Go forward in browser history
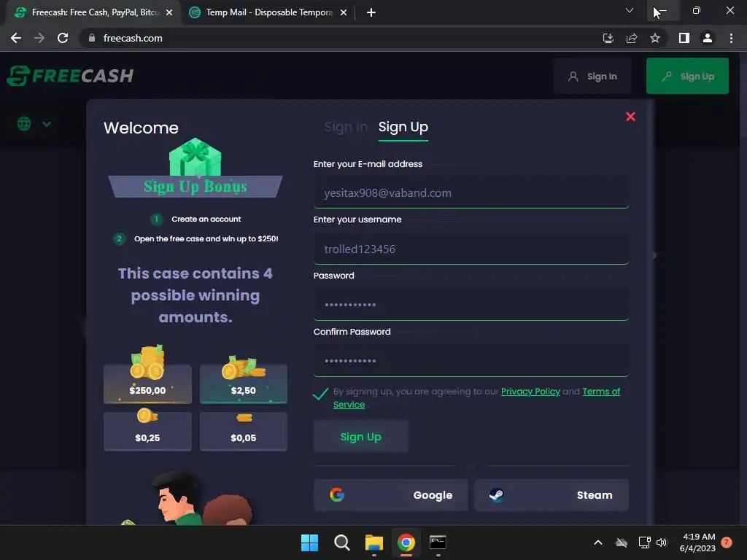This screenshot has width=747, height=560. [x=39, y=38]
